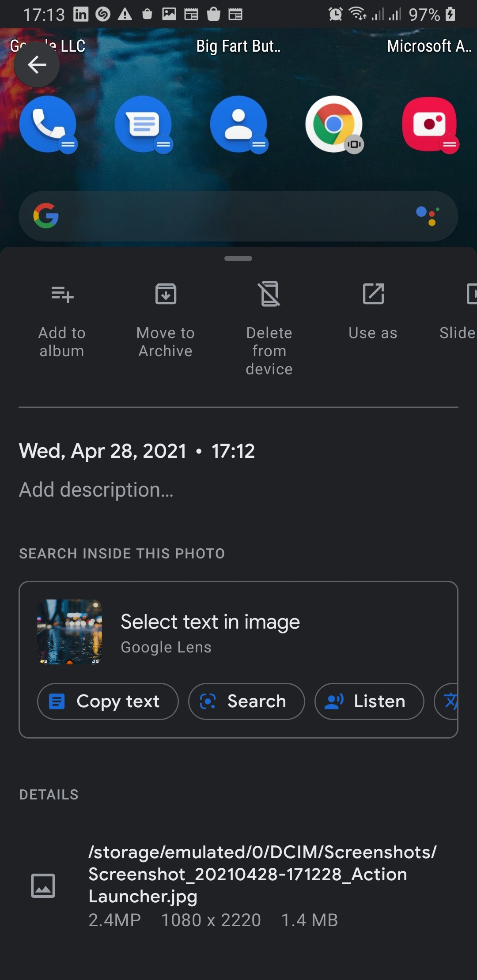Tap the Google Assistant dots icon
The image size is (477, 980).
428,216
